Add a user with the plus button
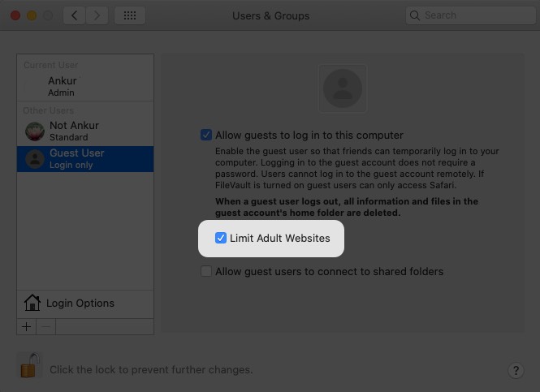This screenshot has height=392, width=540. (27, 326)
